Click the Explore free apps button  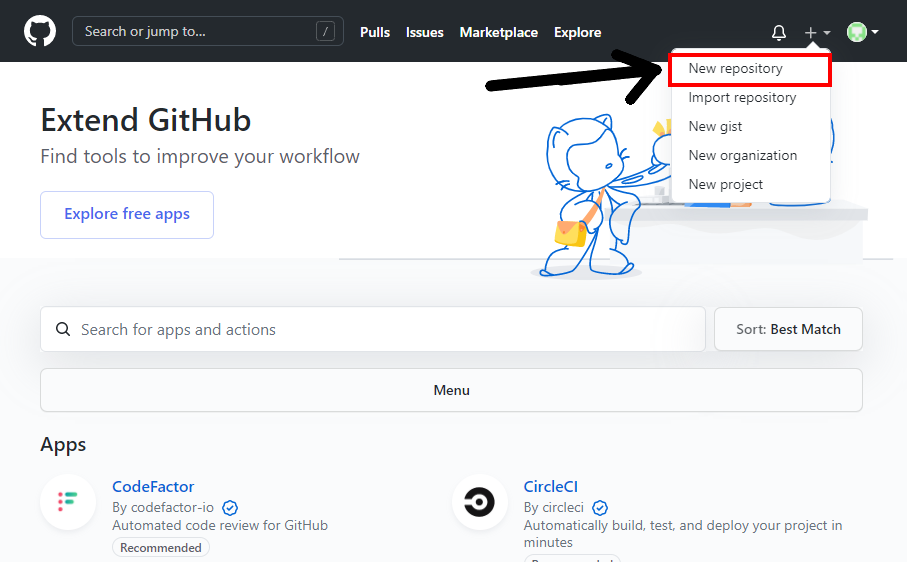pyautogui.click(x=127, y=215)
